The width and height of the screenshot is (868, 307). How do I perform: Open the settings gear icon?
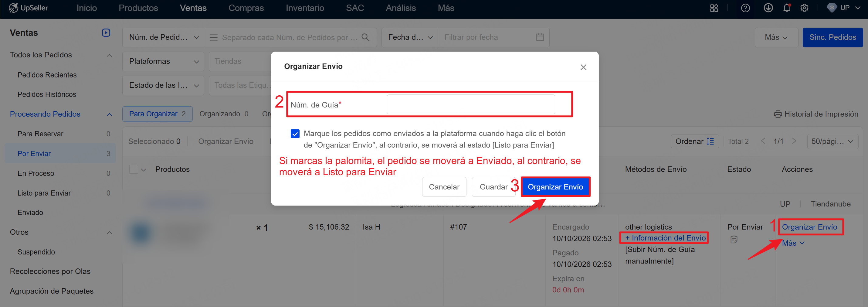[x=804, y=8]
